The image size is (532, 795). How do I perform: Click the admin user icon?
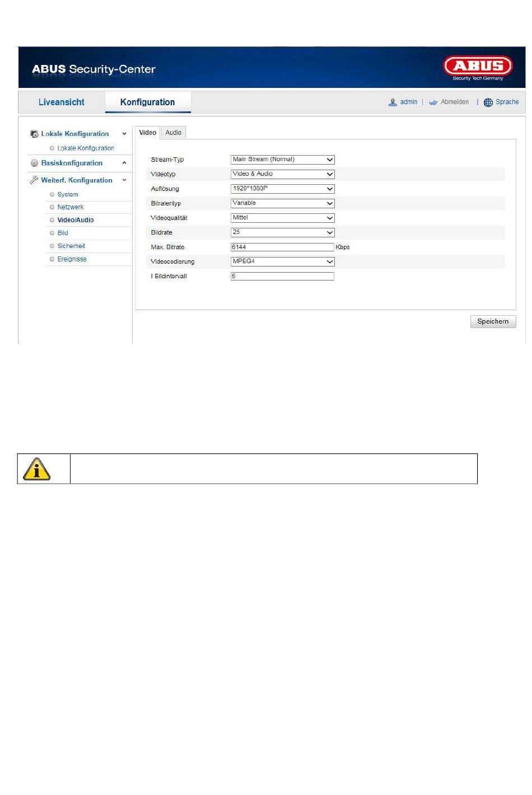click(393, 102)
